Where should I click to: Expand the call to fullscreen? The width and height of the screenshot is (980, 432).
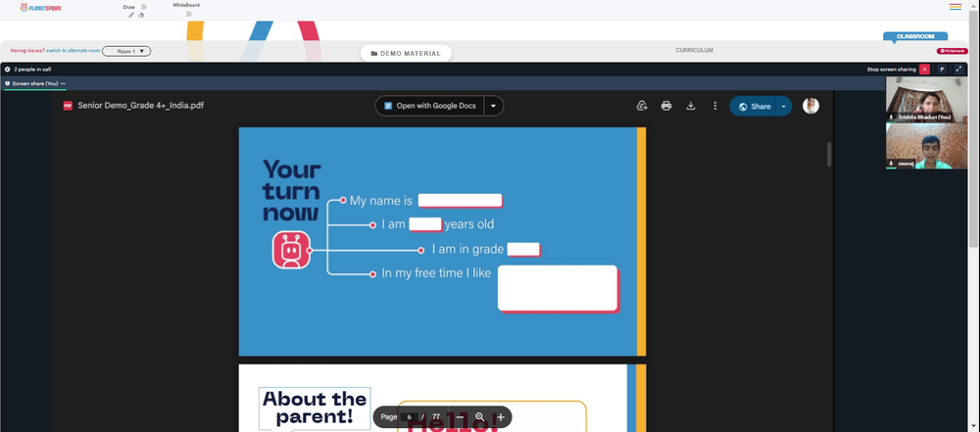coord(958,70)
